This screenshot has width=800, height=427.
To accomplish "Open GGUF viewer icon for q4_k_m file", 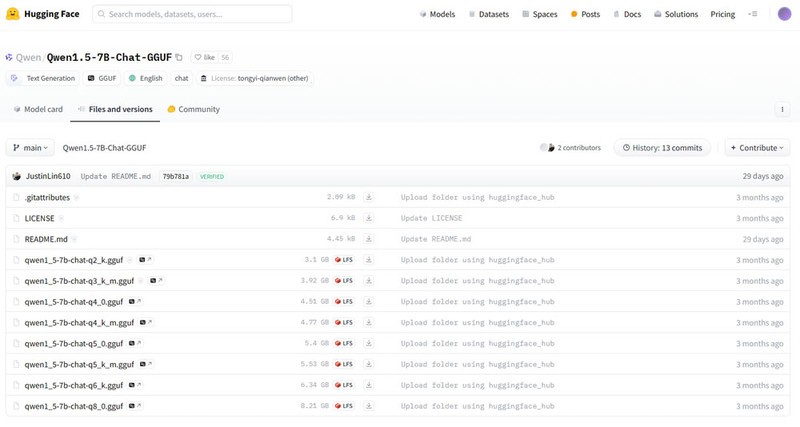I will [145, 322].
